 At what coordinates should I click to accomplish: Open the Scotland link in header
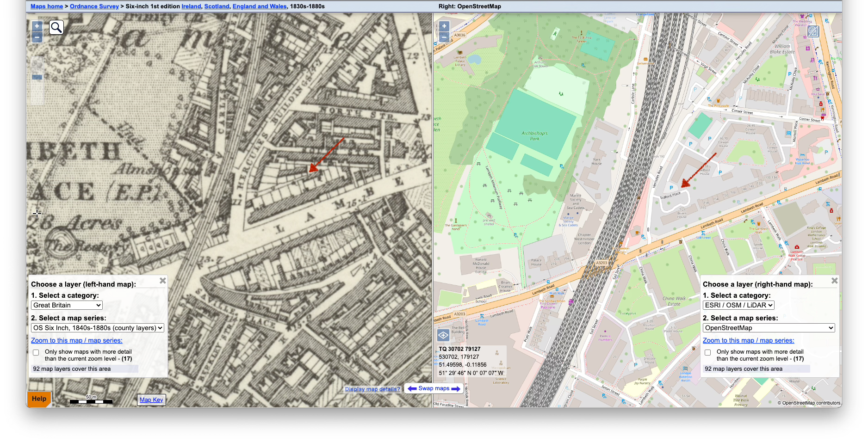[217, 6]
